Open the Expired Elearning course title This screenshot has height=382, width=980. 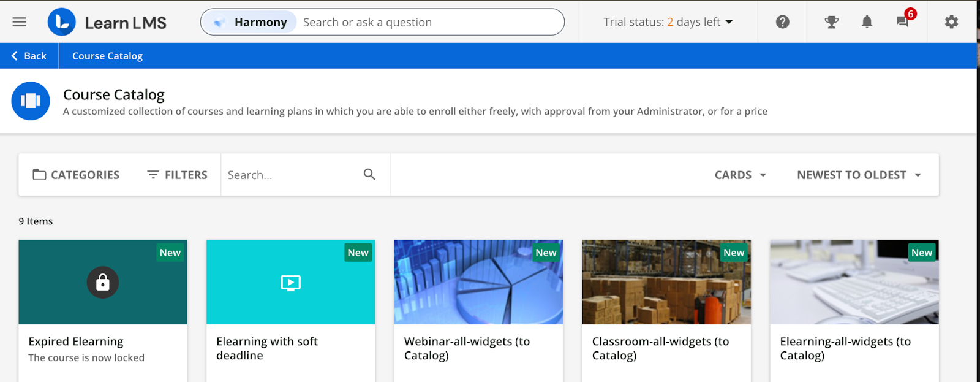tap(76, 342)
